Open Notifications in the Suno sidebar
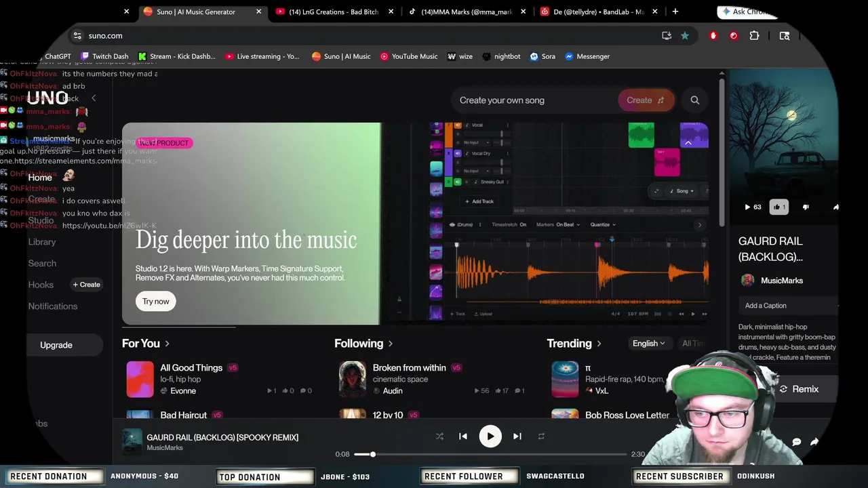The image size is (868, 488). pyautogui.click(x=53, y=306)
